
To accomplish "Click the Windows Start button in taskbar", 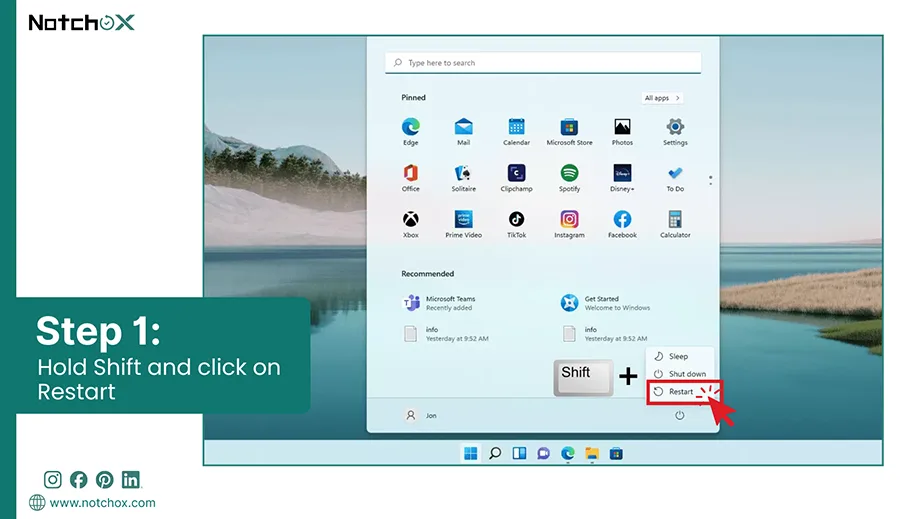I will [470, 453].
